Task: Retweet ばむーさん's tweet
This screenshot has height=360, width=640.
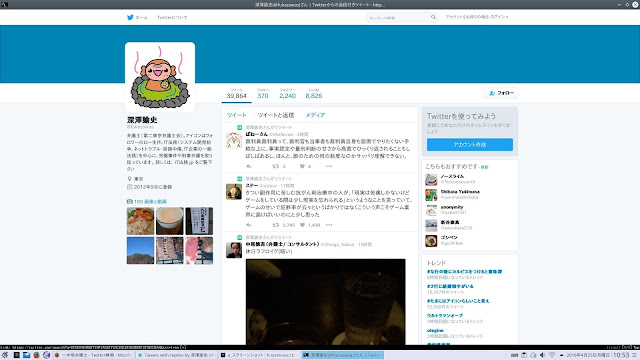Action: click(276, 166)
